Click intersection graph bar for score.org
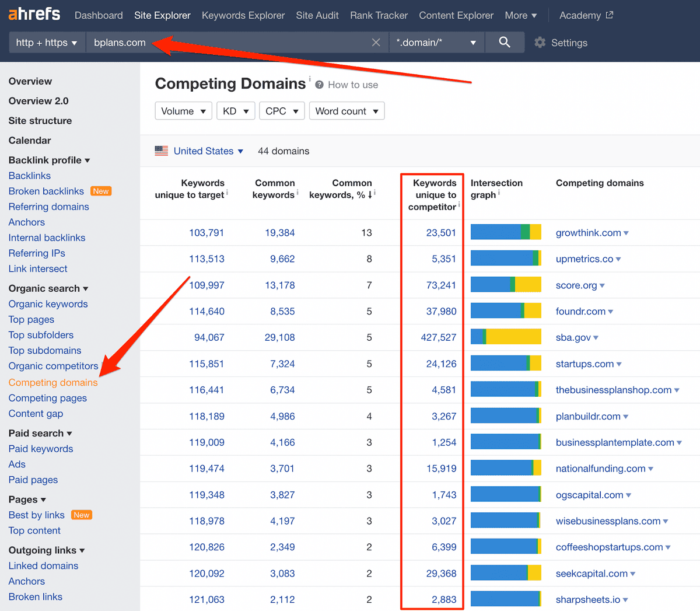This screenshot has height=611, width=700. [506, 285]
